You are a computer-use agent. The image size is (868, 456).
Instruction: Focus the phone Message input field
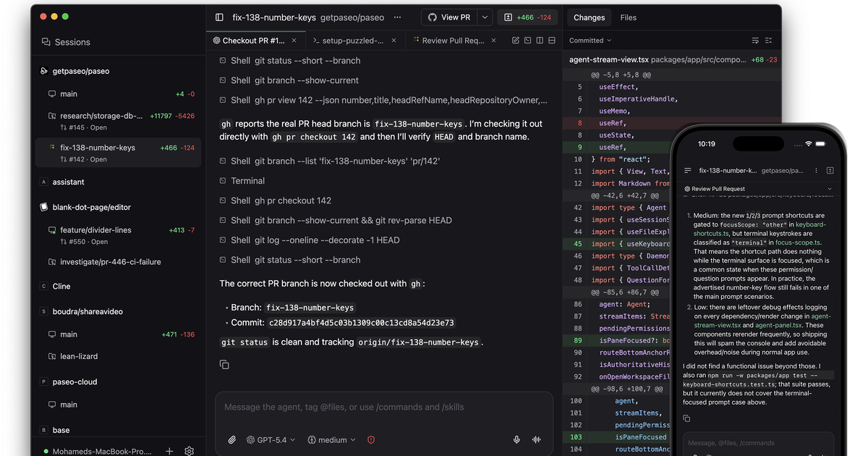[x=758, y=443]
